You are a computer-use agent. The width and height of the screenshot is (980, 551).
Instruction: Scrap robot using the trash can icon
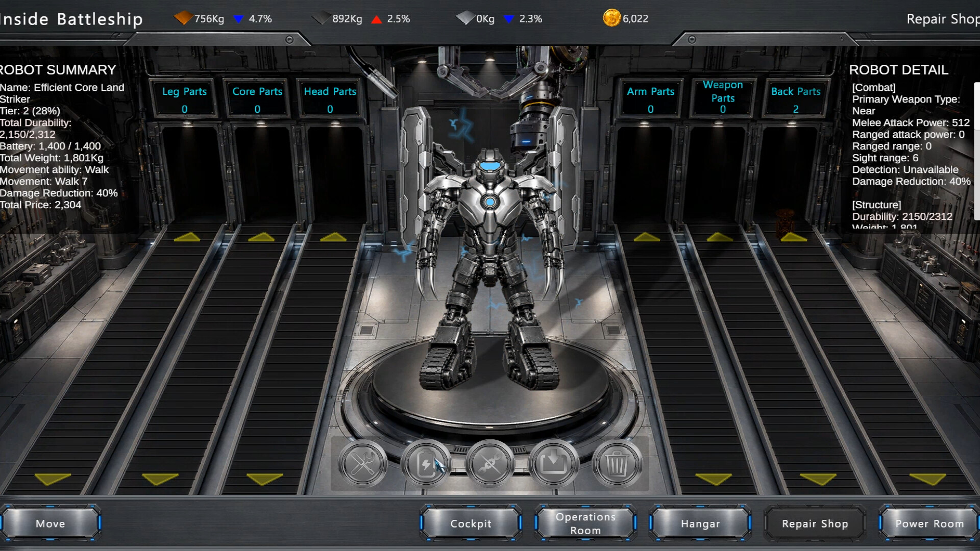tap(617, 464)
